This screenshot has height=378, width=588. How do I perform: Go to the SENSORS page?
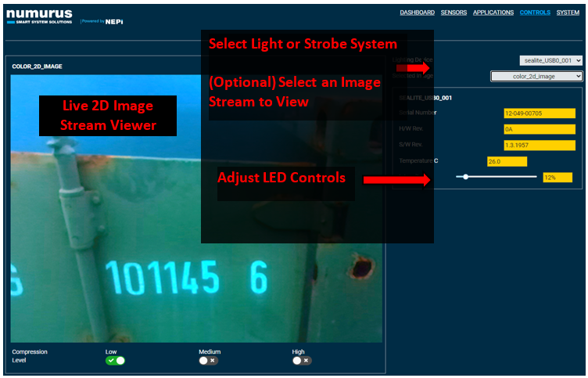tap(454, 13)
